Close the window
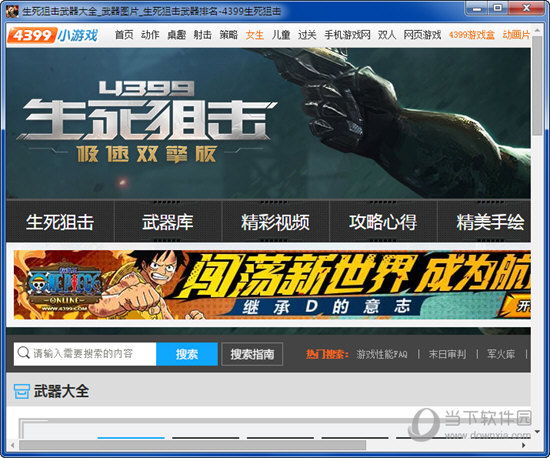The width and height of the screenshot is (550, 458). [526, 8]
